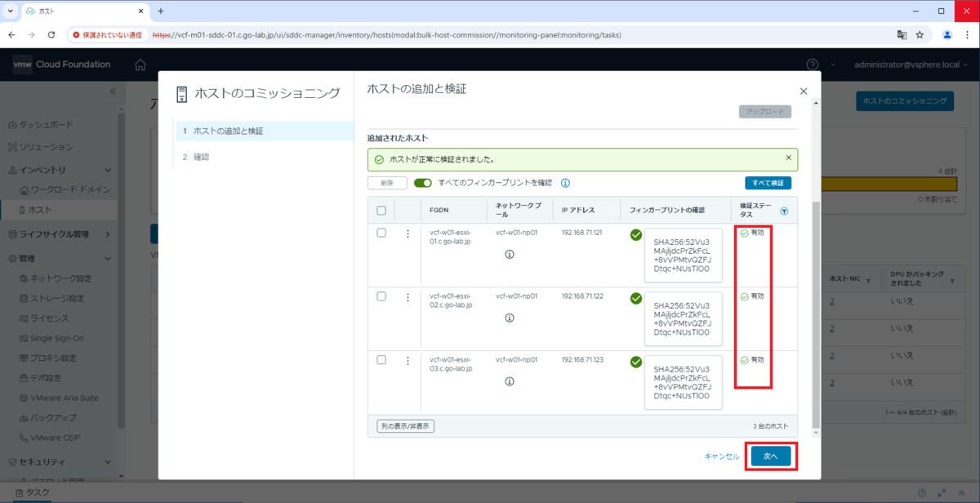Open ストレージ設定 in the sidebar

51,299
